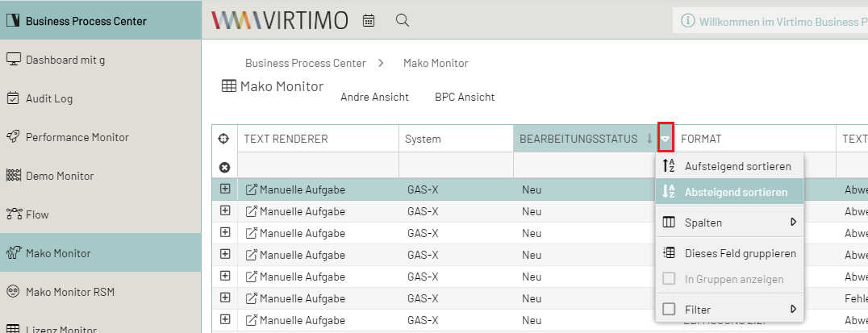Select Dieses Feld gruppieren option
Image resolution: width=868 pixels, height=333 pixels.
coord(740,253)
